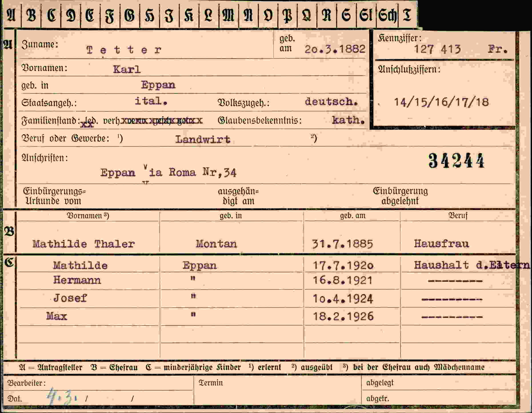
Task: Click the "K" alphabet index tab
Action: pyautogui.click(x=189, y=15)
